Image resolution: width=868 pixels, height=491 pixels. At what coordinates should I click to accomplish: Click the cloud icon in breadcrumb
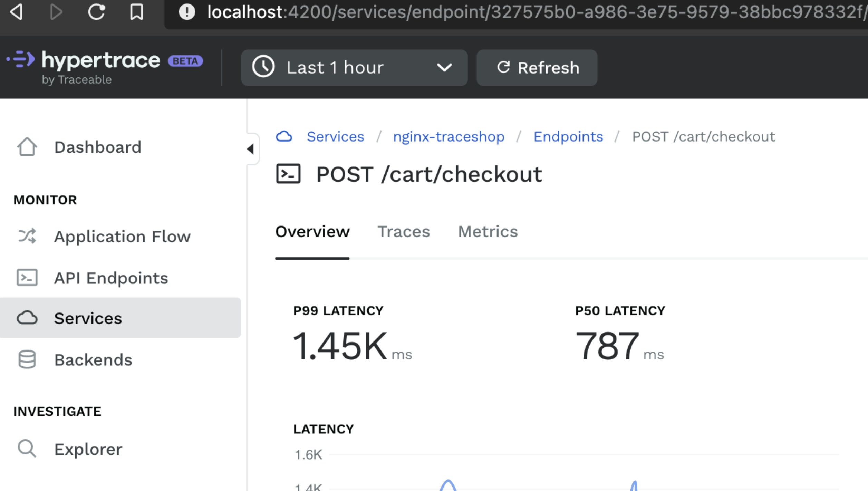pos(284,137)
